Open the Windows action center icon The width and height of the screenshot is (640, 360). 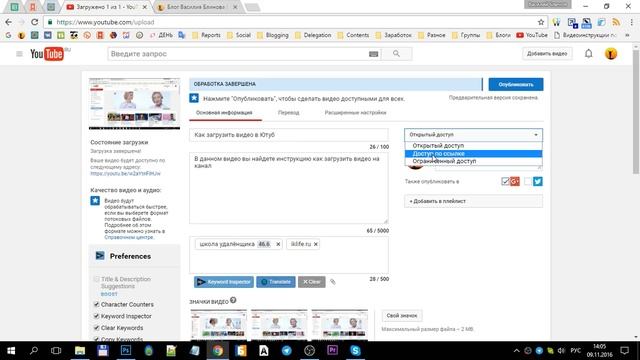pyautogui.click(x=624, y=351)
